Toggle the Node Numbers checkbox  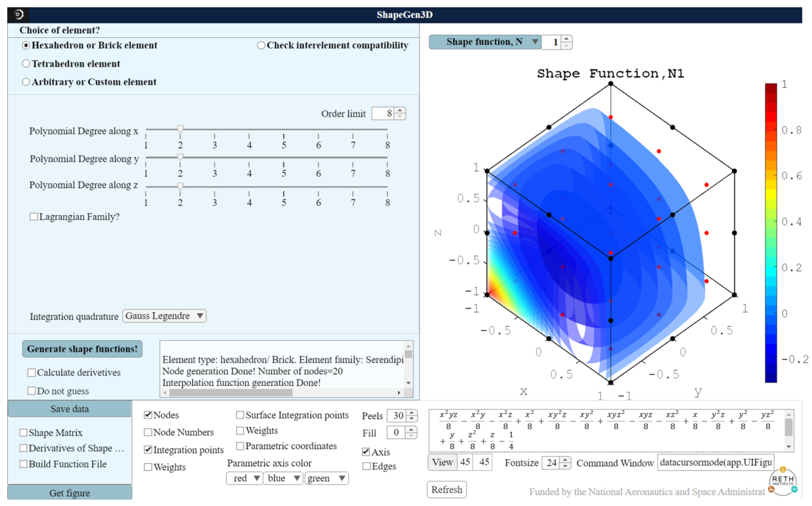tap(148, 432)
